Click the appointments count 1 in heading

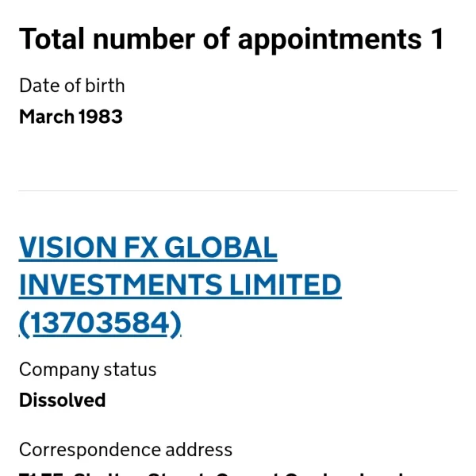point(437,39)
